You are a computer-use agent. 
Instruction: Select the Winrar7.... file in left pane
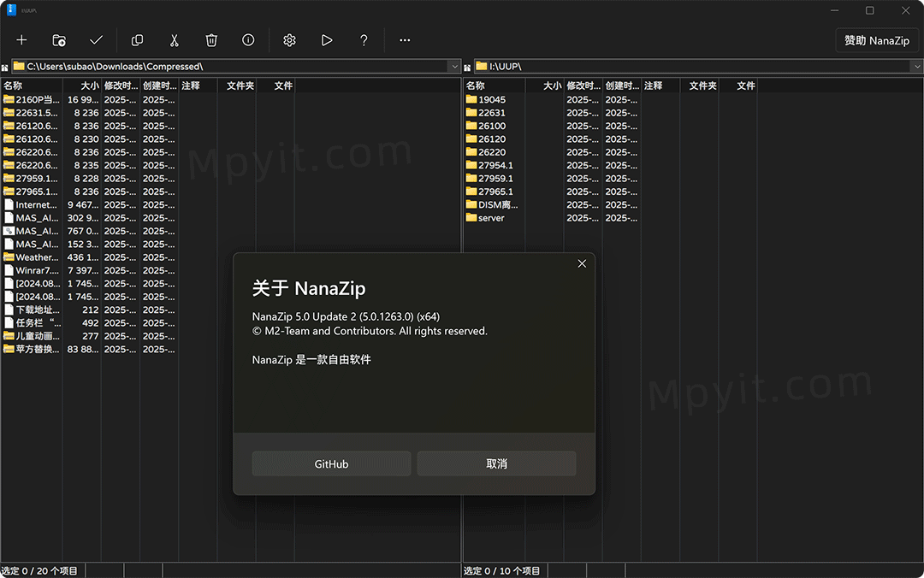pos(32,270)
